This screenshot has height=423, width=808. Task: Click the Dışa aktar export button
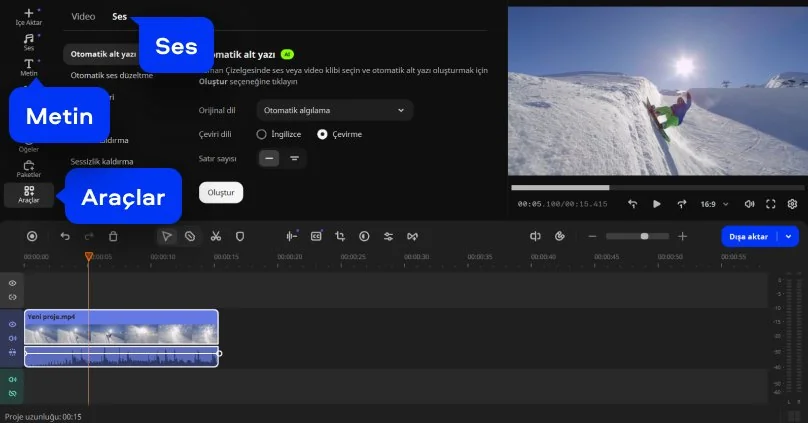[748, 236]
